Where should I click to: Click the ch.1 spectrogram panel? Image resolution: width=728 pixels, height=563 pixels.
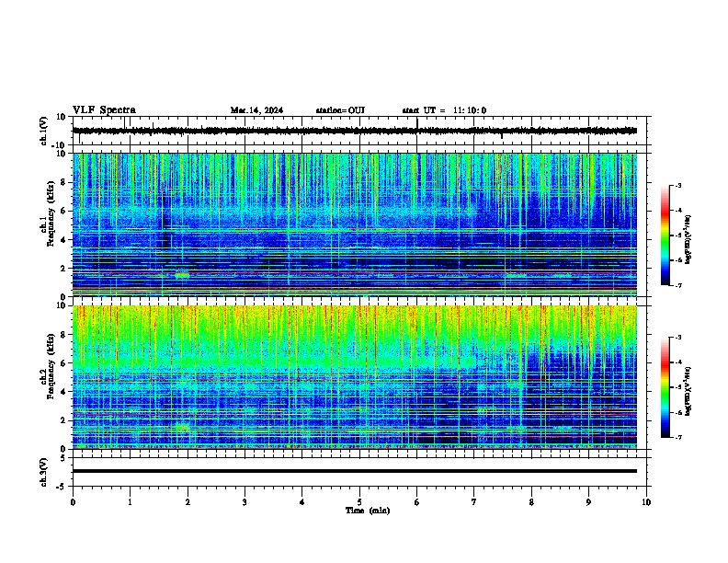355,224
